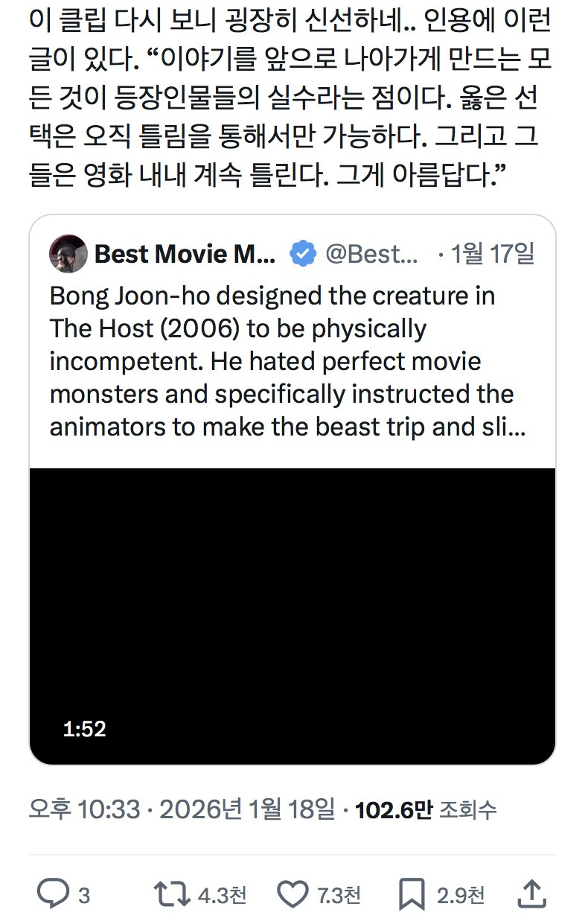
Task: Click the reply speech bubble icon
Action: (x=53, y=893)
